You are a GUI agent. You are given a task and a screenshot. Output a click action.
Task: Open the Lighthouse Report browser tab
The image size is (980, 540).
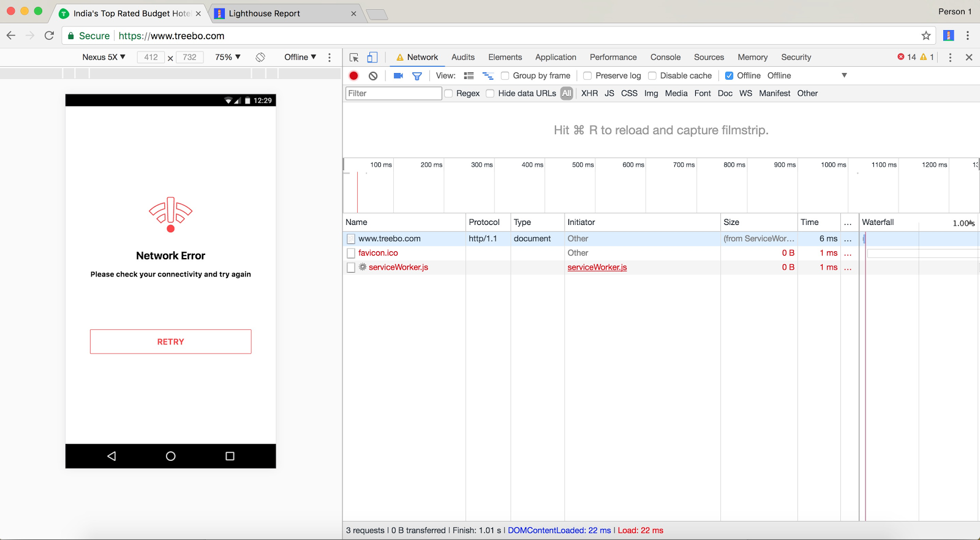pyautogui.click(x=265, y=13)
